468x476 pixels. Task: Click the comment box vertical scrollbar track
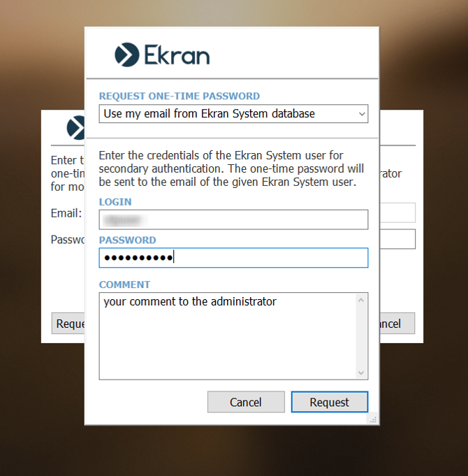pos(361,336)
